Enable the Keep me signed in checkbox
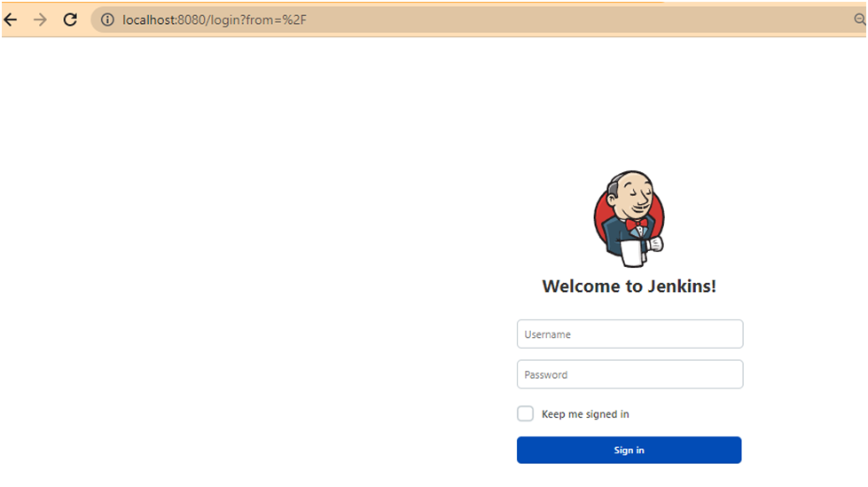Screen dimensions: 868x487 pyautogui.click(x=526, y=414)
